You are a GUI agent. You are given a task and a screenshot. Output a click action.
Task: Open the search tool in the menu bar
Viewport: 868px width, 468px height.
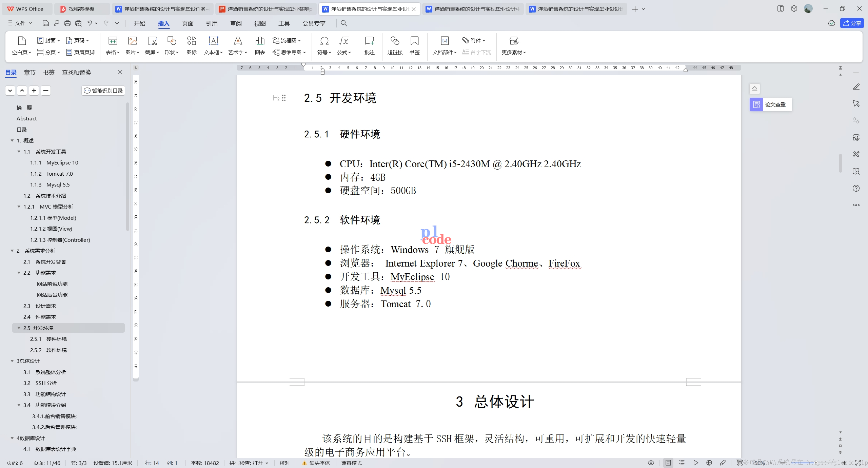click(x=344, y=23)
